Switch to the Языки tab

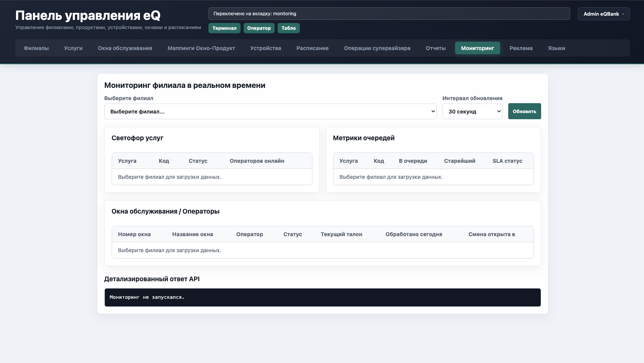pos(557,48)
